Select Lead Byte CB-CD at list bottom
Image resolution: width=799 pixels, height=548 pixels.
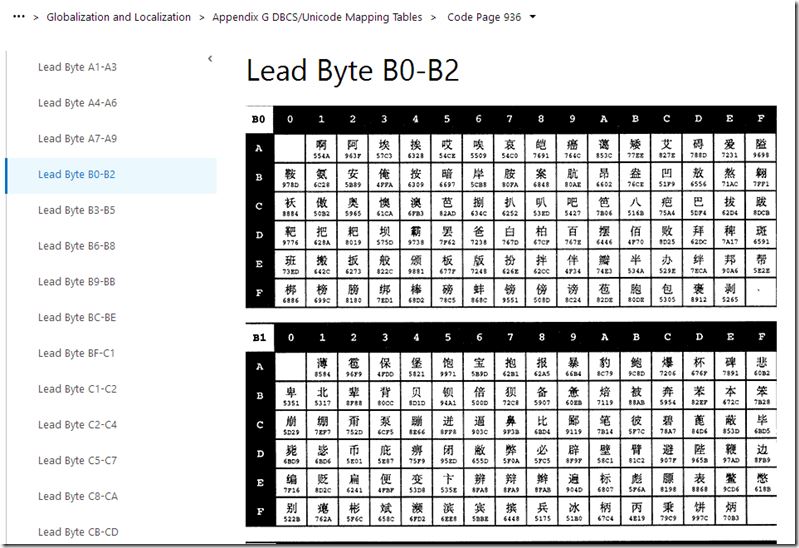click(78, 532)
